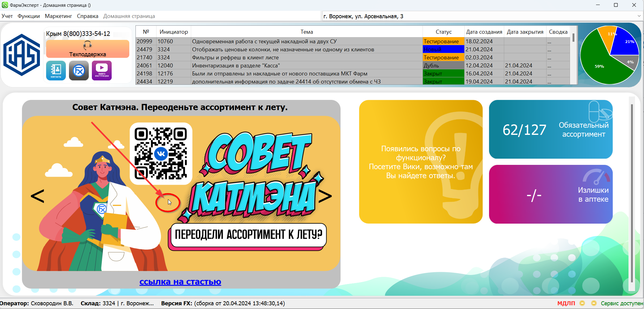644x309 pixels.
Task: Click the VK QR code image
Action: coord(161,154)
